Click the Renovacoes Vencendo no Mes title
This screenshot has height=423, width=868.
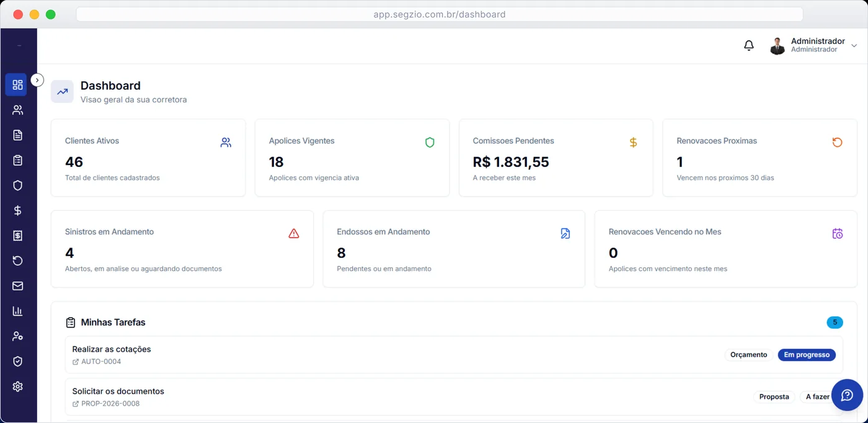665,232
